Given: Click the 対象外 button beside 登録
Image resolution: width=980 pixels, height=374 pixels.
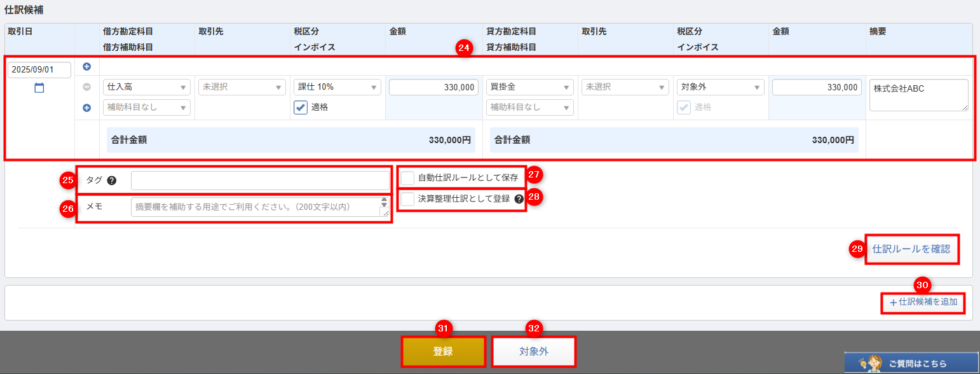Looking at the screenshot, I should tap(533, 351).
